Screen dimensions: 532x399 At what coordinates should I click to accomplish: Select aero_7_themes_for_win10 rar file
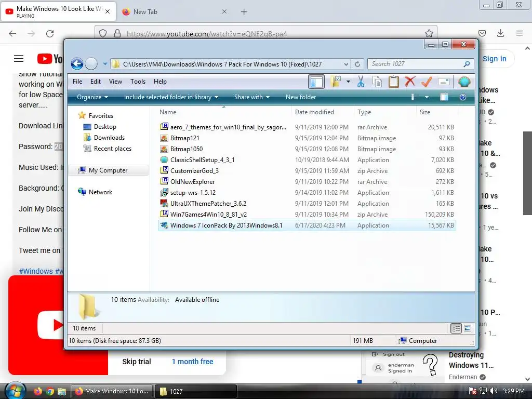[307, 127]
